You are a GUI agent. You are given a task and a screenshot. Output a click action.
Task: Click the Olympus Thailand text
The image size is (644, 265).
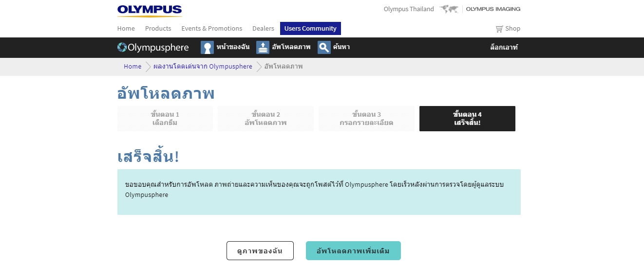coord(409,9)
